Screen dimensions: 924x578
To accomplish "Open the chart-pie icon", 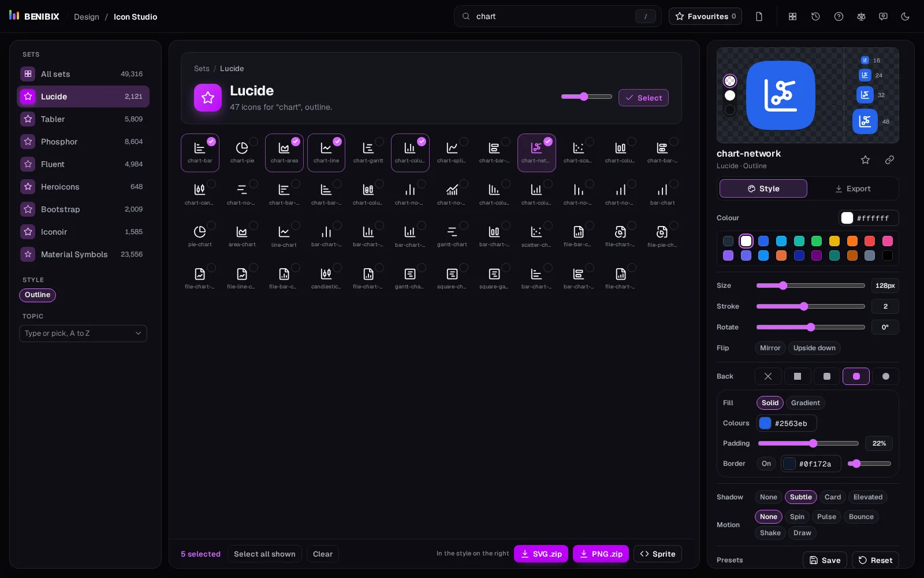I will [242, 153].
